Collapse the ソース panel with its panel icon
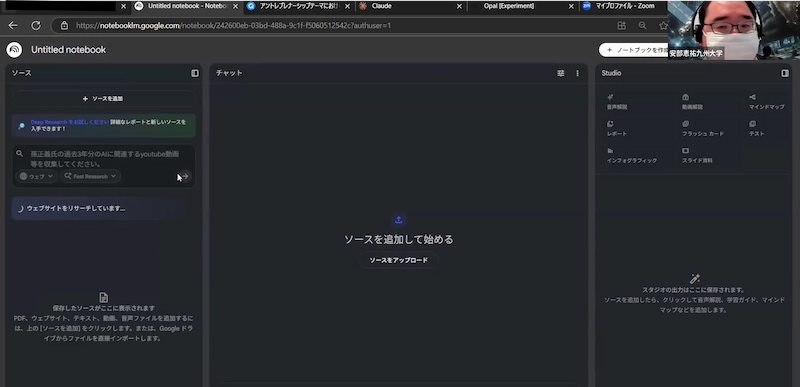This screenshot has width=800, height=387. [x=195, y=73]
